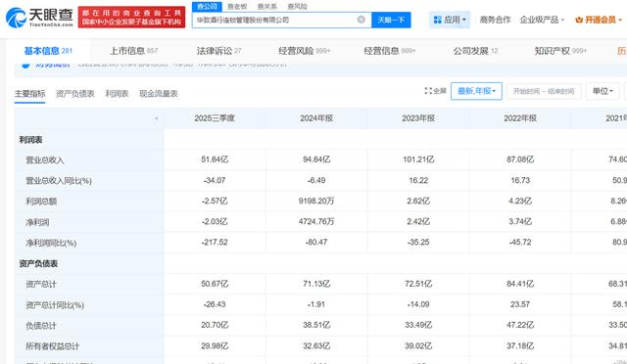Select the 查关系 search tab
Viewport: 627px width, 364px height.
coord(267,7)
